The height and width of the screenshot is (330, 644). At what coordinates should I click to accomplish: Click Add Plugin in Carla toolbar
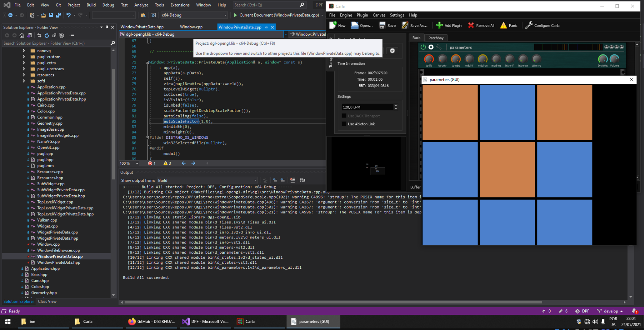[x=449, y=25]
